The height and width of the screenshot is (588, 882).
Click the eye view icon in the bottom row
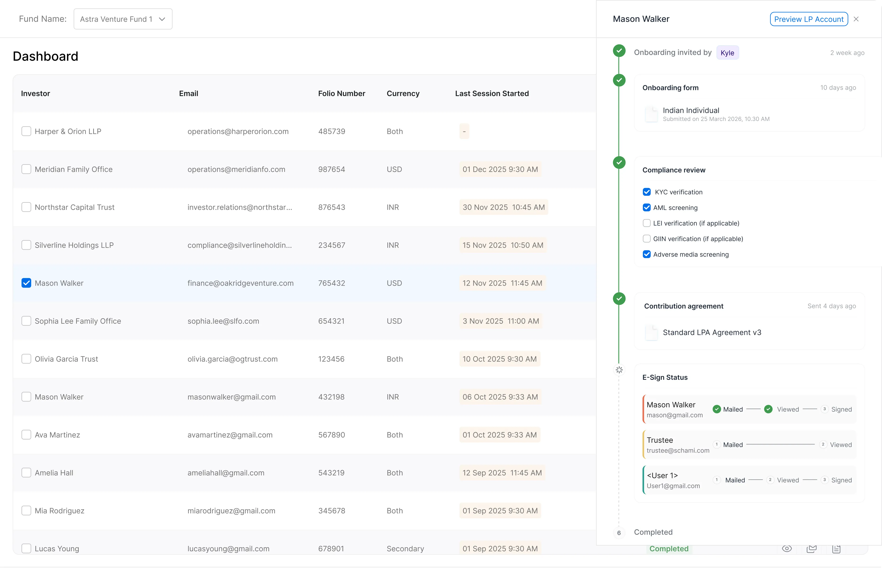pos(787,549)
